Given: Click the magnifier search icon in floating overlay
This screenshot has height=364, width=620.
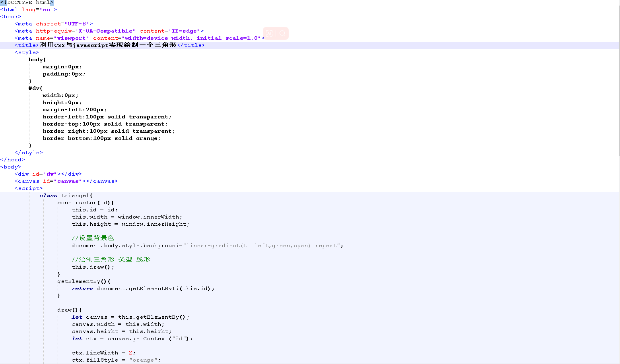Looking at the screenshot, I should [x=282, y=33].
